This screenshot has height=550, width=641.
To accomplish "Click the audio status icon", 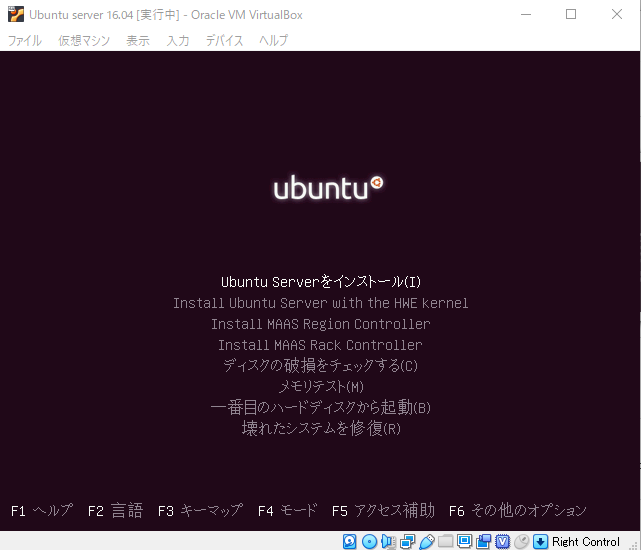I will pyautogui.click(x=388, y=541).
